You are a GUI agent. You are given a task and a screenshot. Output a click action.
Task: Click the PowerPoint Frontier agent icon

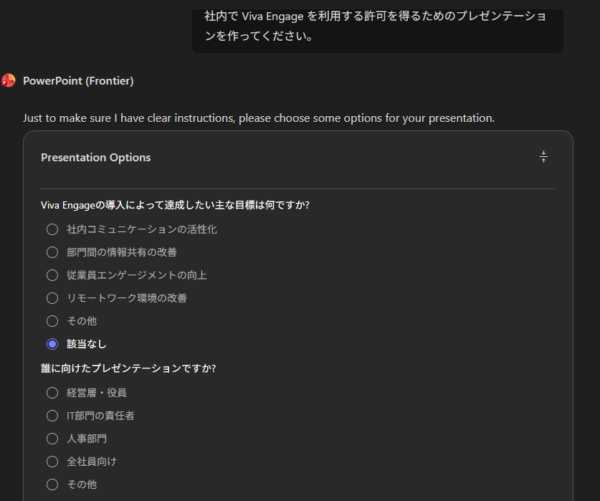9,81
